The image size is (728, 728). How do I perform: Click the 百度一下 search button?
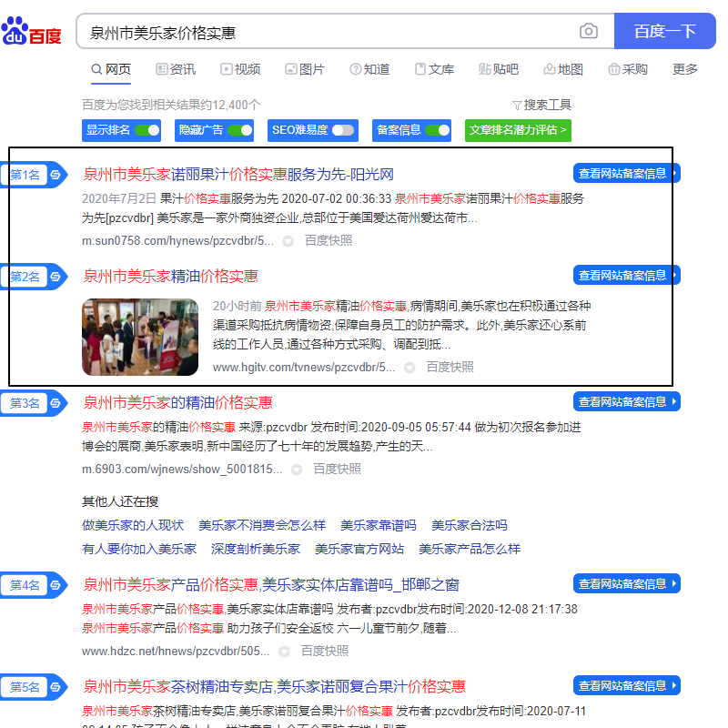tap(665, 31)
